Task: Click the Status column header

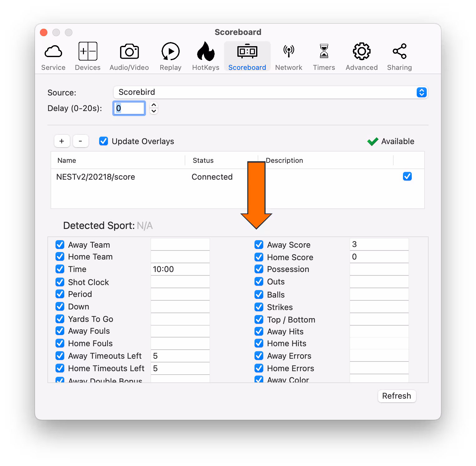Action: coord(221,160)
